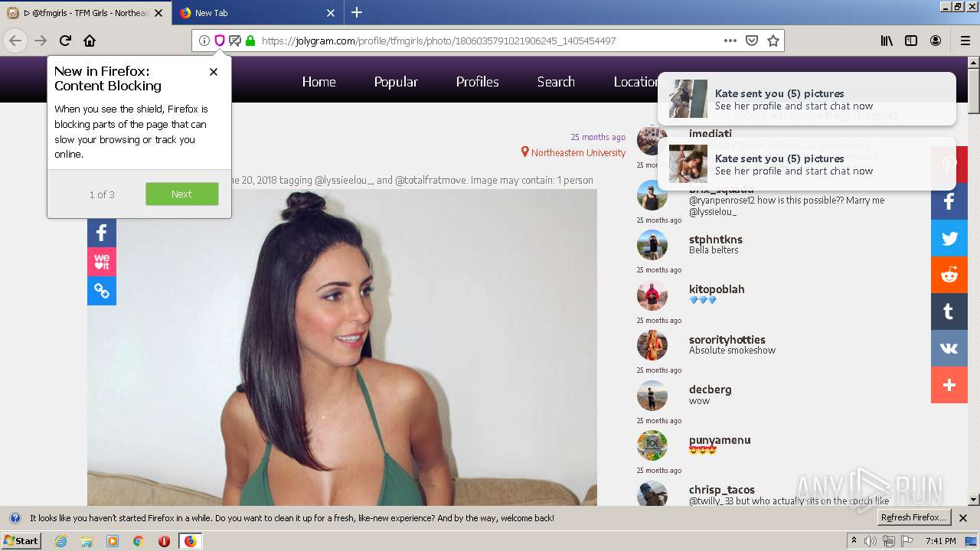This screenshot has height=551, width=980.
Task: Open Windows Start menu
Action: point(21,540)
